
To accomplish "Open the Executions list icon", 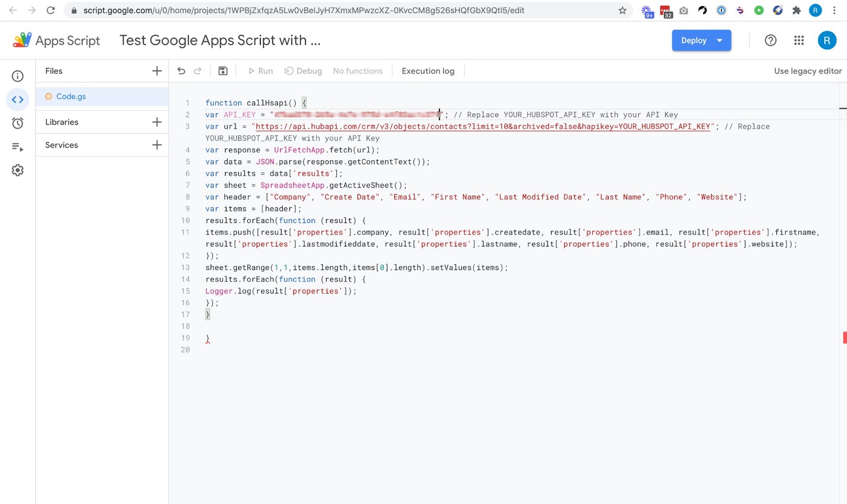I will pyautogui.click(x=17, y=147).
